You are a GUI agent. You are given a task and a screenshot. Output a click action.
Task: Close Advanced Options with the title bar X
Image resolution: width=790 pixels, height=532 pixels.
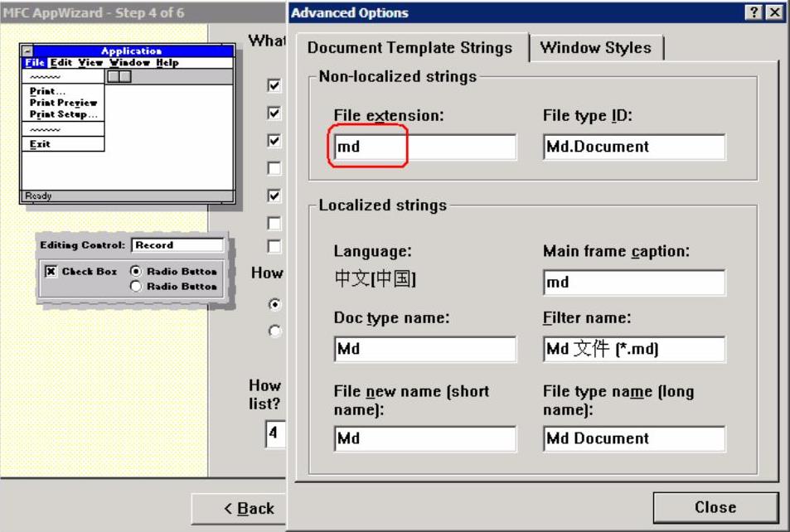tap(774, 12)
